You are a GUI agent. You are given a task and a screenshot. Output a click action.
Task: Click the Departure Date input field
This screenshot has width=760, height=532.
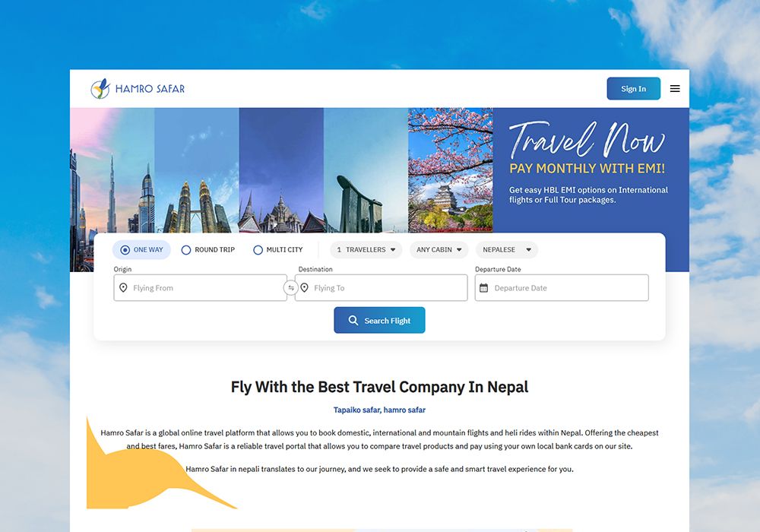click(x=562, y=288)
